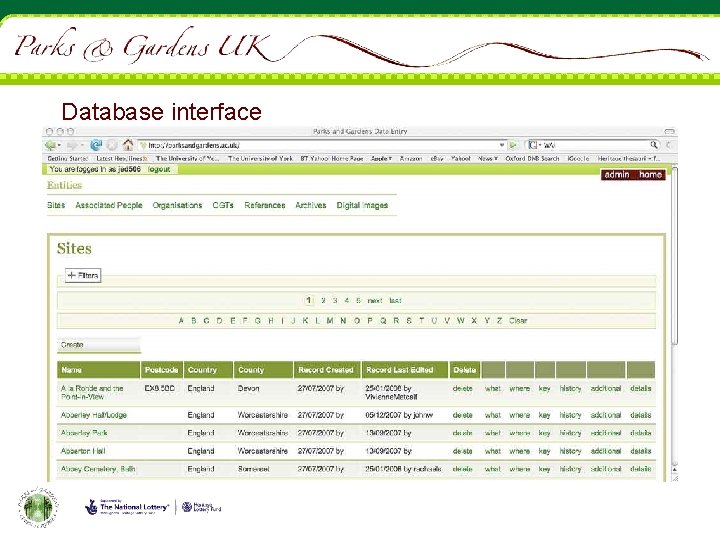720x540 pixels.
Task: Switch to the Archives tab
Action: pos(311,205)
